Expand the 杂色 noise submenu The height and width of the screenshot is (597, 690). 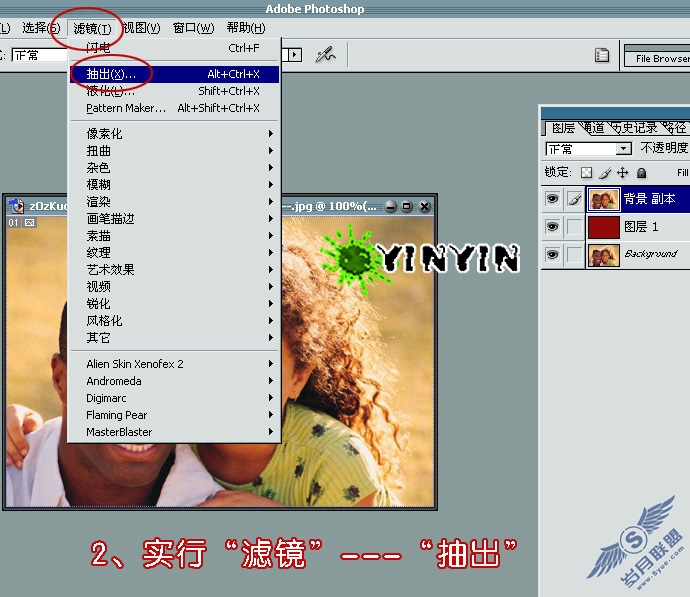(174, 168)
